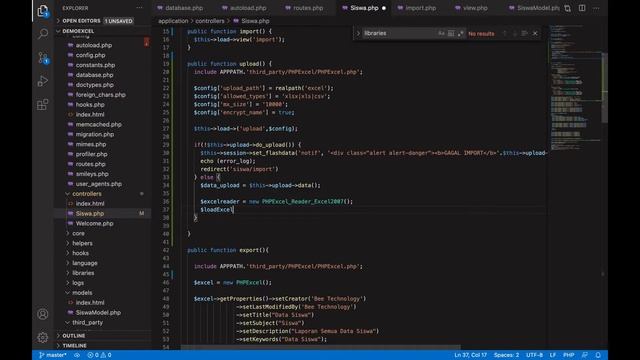Click the unsaved dot on the Siswa.php tab

point(384,8)
